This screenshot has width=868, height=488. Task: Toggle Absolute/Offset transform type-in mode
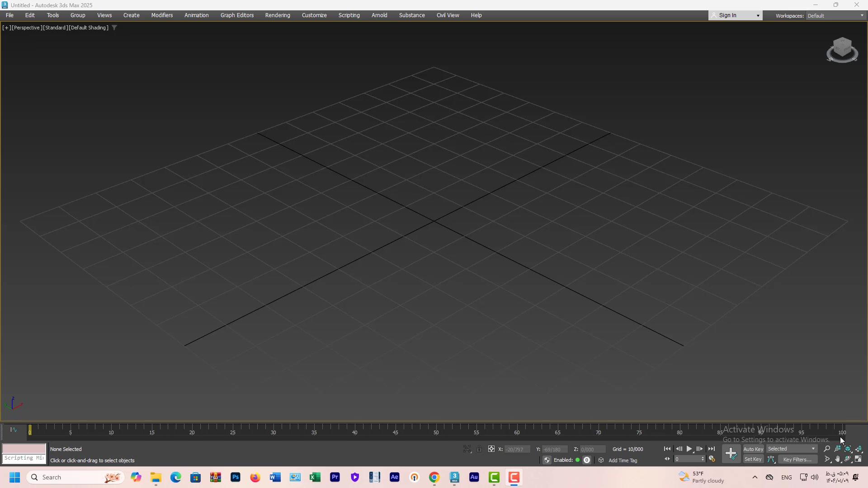(x=491, y=449)
